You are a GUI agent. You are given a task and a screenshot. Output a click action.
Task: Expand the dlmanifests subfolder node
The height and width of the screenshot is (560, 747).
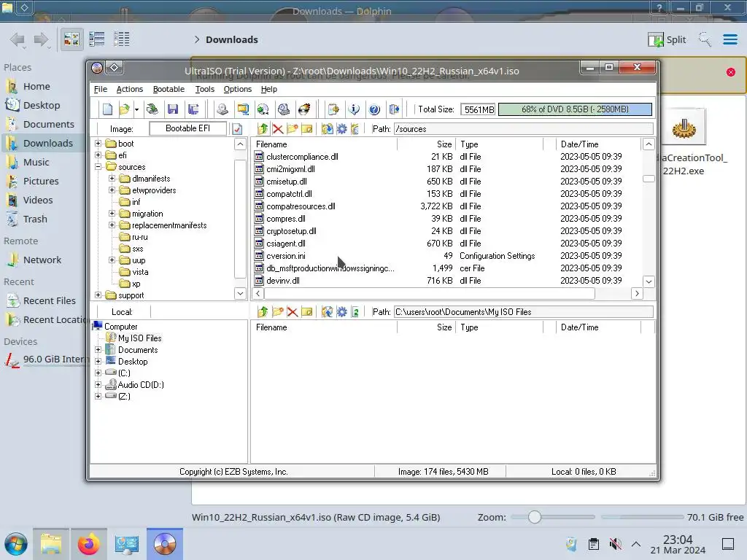point(112,179)
